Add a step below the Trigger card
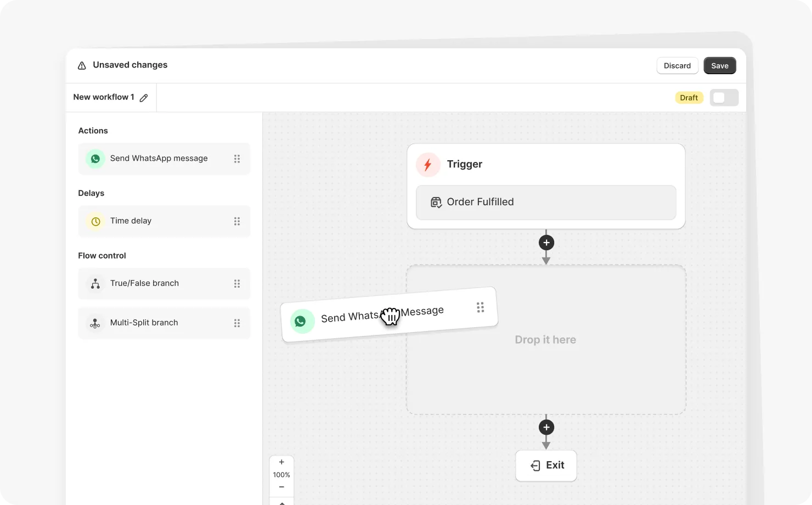812x505 pixels. (x=546, y=243)
